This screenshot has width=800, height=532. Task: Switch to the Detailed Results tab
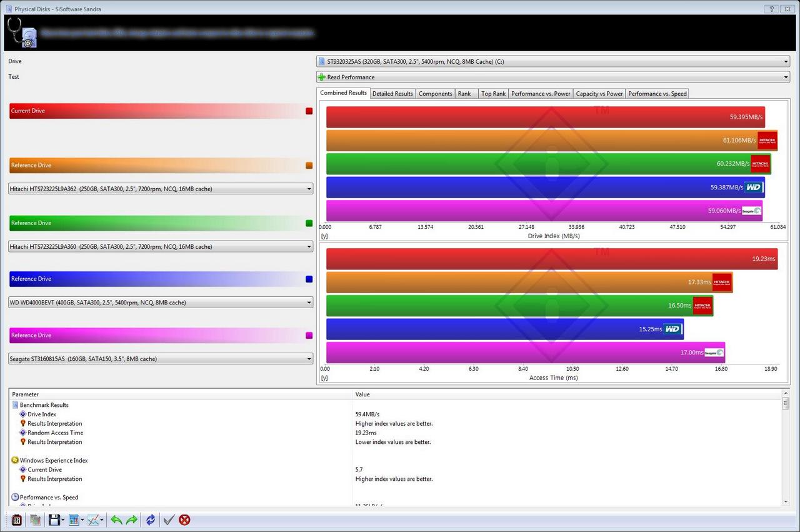[392, 94]
